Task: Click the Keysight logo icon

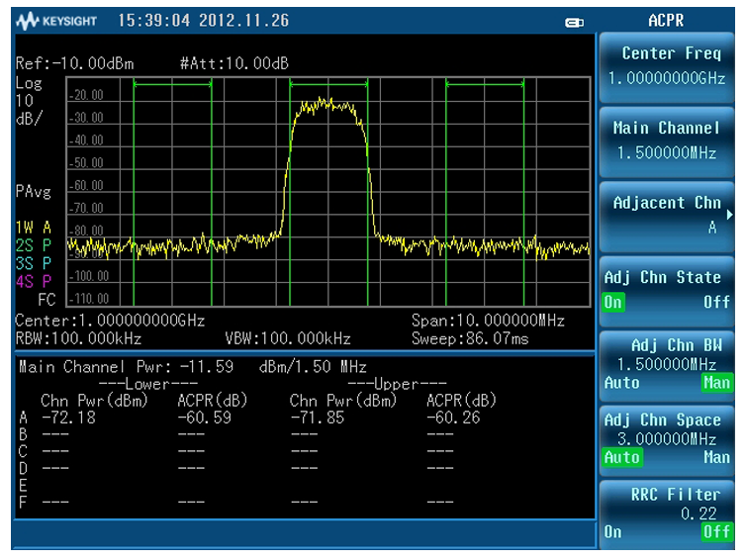Action: 27,21
